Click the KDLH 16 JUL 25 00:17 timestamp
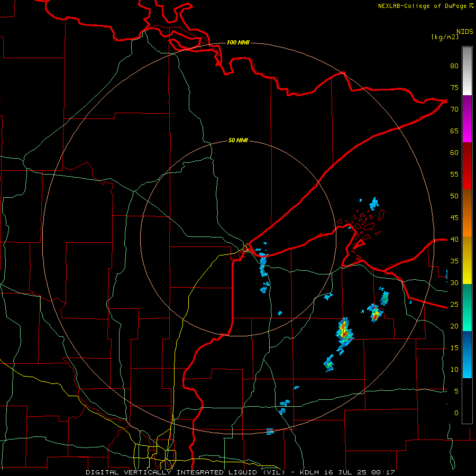The image size is (476, 476). [x=347, y=472]
